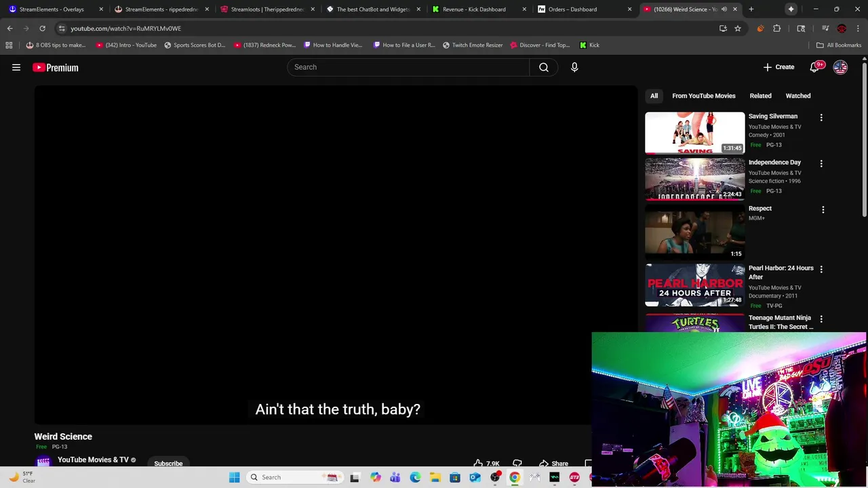Open YouTube Movies & TV channel link
This screenshot has width=868, height=488.
click(x=93, y=460)
